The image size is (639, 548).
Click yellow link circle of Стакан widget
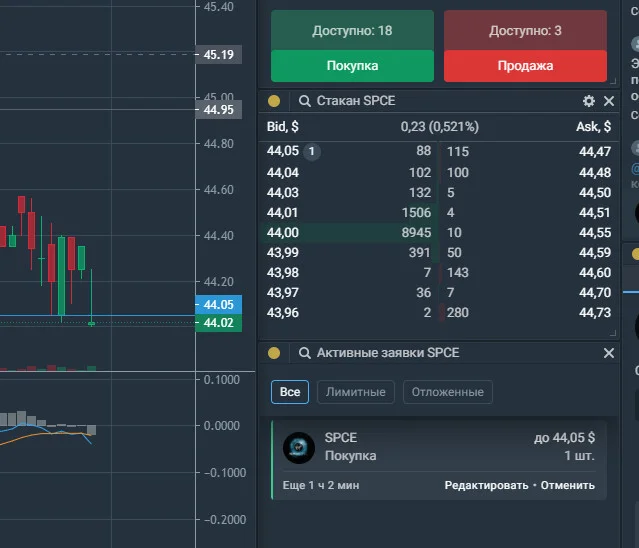tap(274, 101)
